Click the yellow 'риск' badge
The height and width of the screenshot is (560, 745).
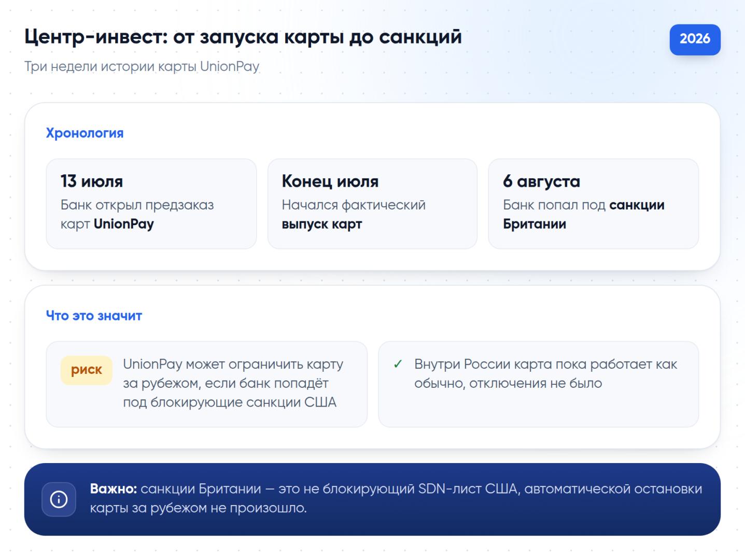tap(86, 370)
